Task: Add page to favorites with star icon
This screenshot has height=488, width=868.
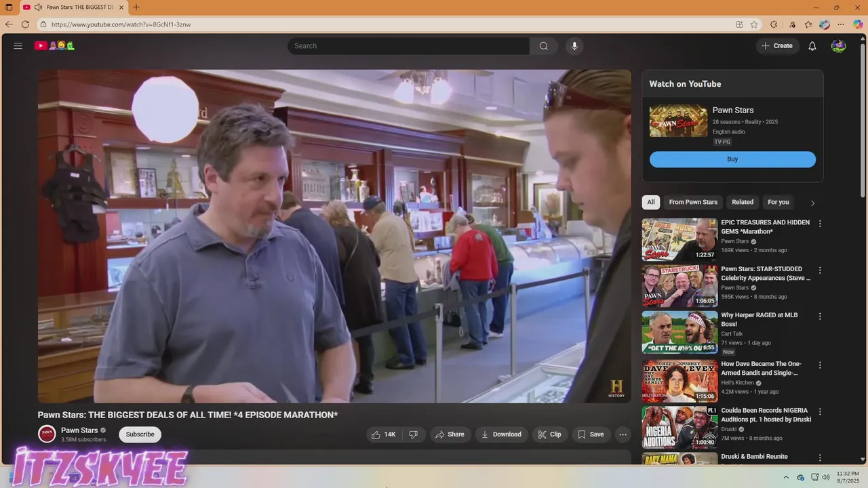Action: [754, 24]
